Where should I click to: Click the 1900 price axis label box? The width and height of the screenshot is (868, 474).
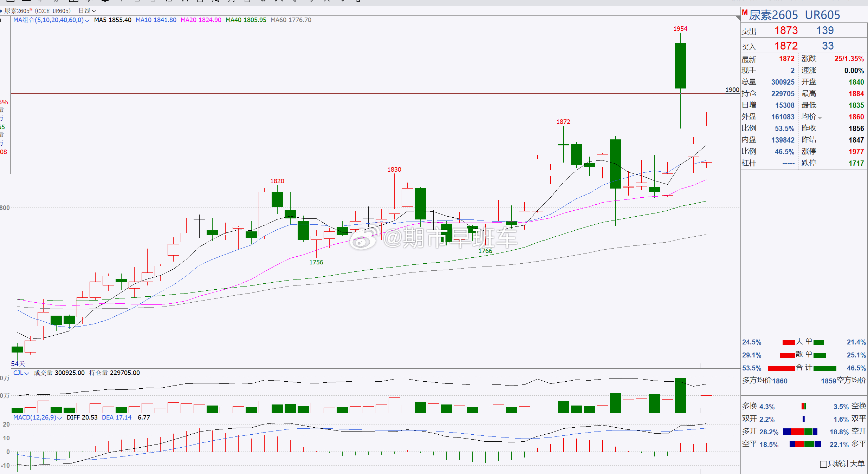pos(732,90)
